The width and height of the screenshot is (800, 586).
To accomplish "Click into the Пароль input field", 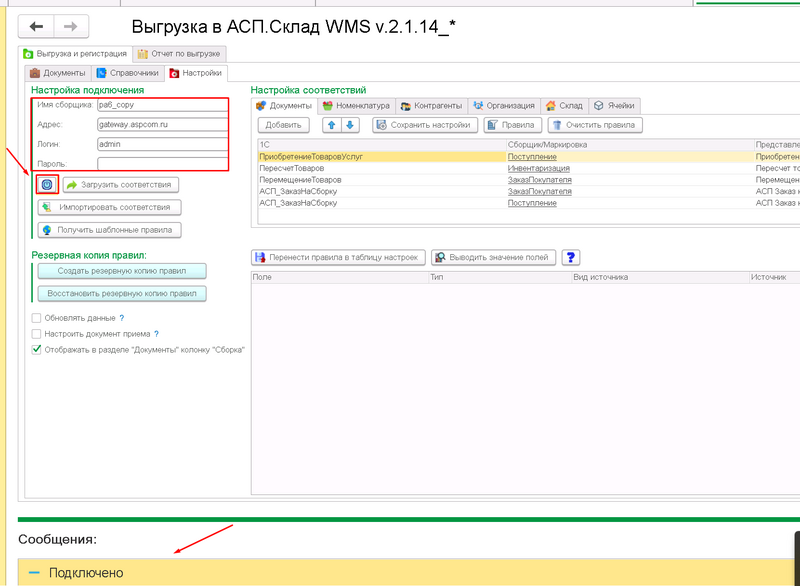I will 163,164.
